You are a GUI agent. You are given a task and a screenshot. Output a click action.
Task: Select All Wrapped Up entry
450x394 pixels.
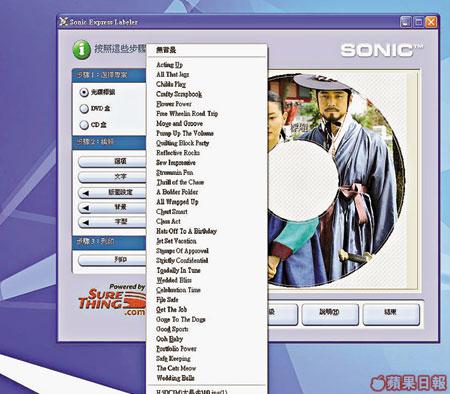click(x=207, y=202)
